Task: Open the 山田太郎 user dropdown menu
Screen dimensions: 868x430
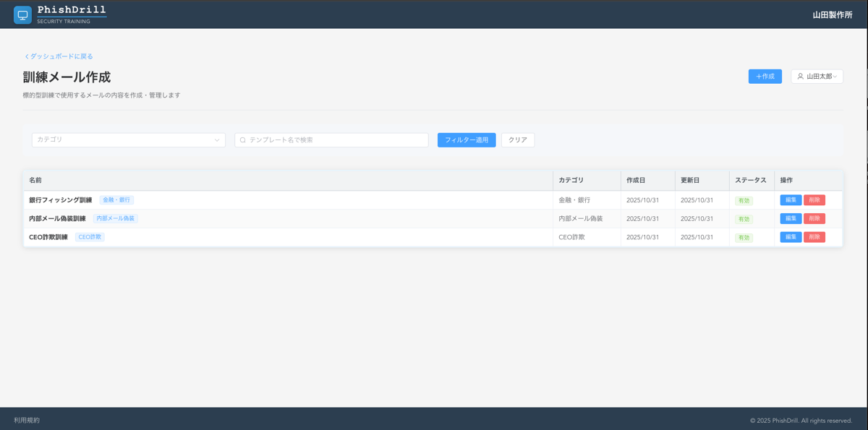Action: point(817,77)
